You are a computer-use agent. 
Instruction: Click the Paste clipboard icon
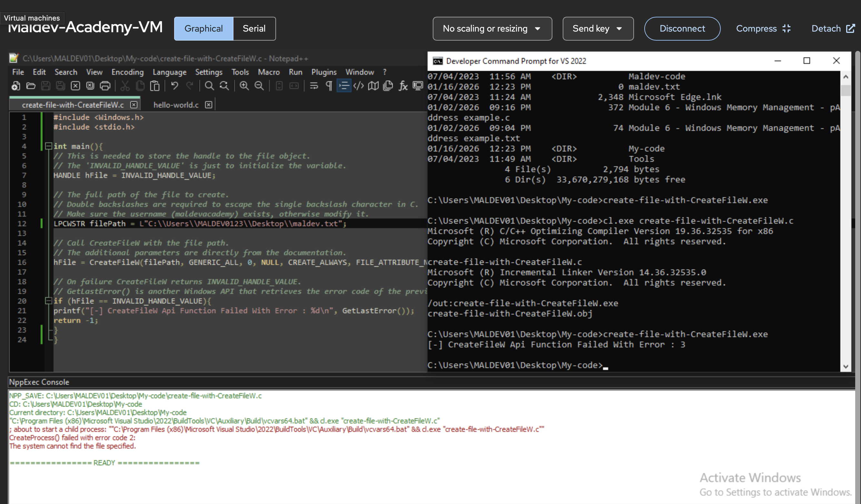tap(155, 86)
